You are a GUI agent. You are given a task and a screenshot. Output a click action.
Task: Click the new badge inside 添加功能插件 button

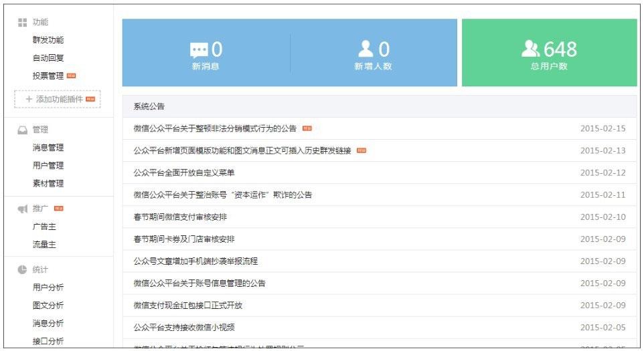[x=90, y=99]
